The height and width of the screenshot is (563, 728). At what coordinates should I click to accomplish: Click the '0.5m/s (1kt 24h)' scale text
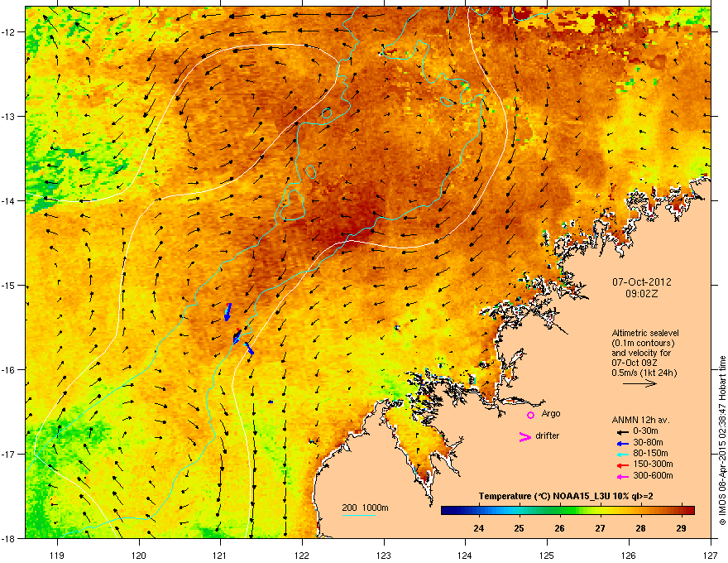pyautogui.click(x=644, y=373)
